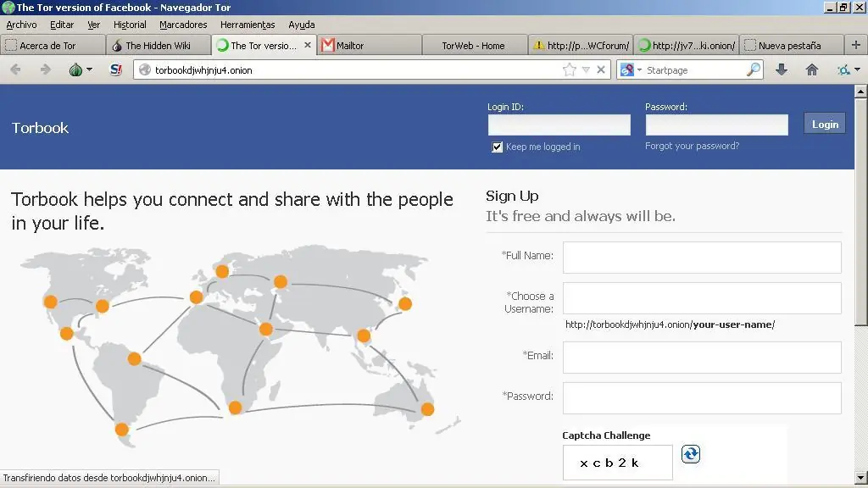Switch to Nueva pestaña tab
Screen dimensions: 868x488
pyautogui.click(x=792, y=46)
